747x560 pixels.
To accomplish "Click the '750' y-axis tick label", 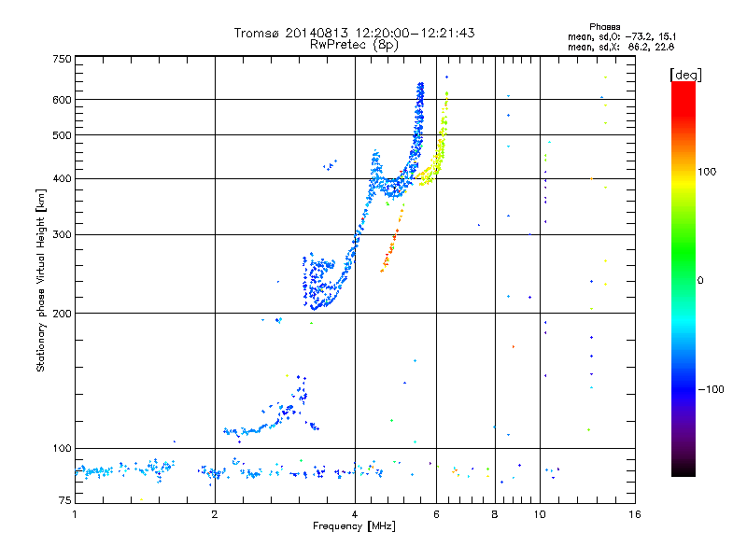I will click(x=63, y=59).
